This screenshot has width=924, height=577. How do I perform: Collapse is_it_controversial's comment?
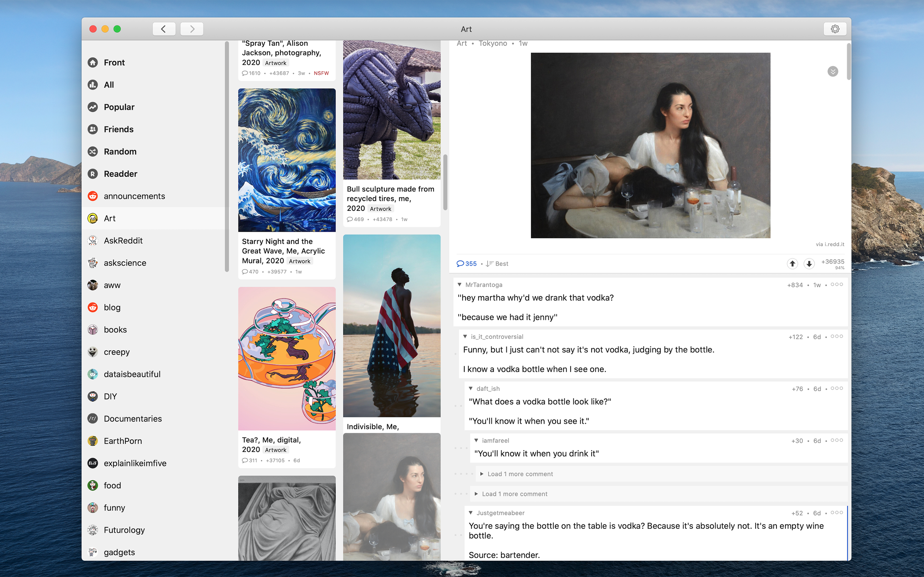pos(465,337)
